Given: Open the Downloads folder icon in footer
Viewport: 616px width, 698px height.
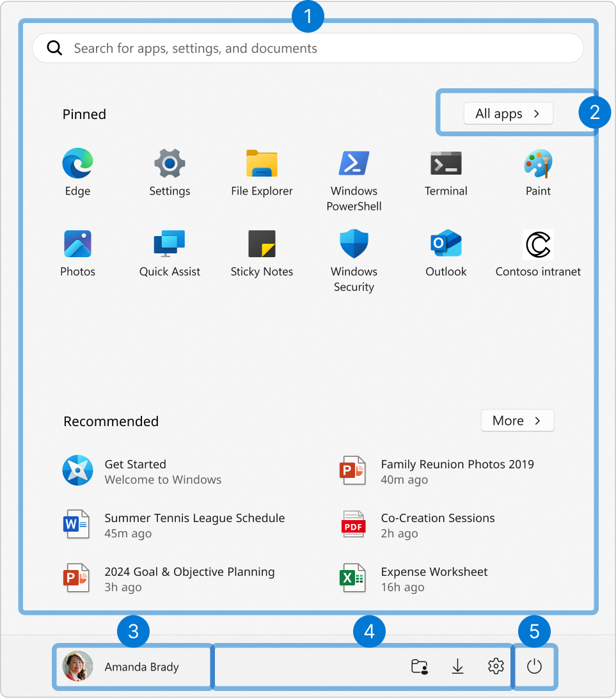Looking at the screenshot, I should [457, 667].
